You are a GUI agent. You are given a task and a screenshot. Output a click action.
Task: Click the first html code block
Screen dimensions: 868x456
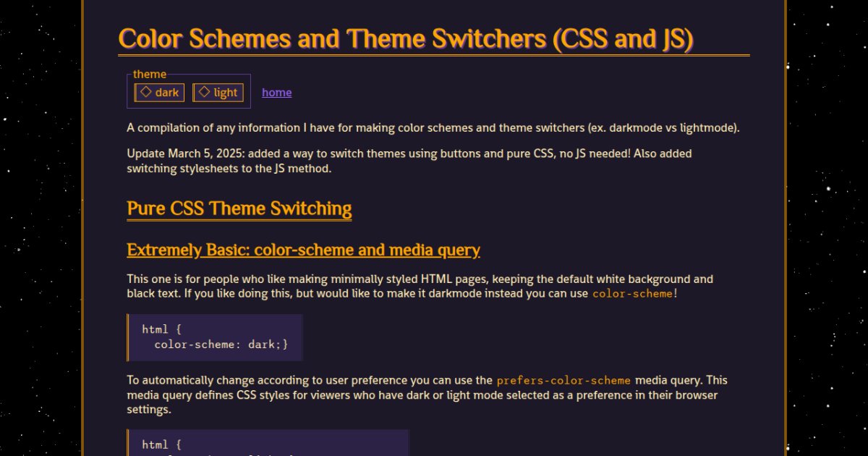tap(215, 337)
